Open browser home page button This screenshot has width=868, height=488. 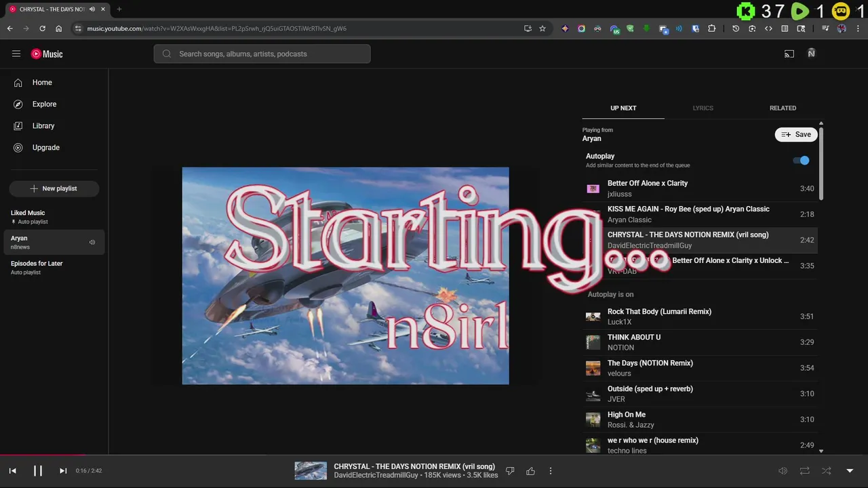point(59,28)
